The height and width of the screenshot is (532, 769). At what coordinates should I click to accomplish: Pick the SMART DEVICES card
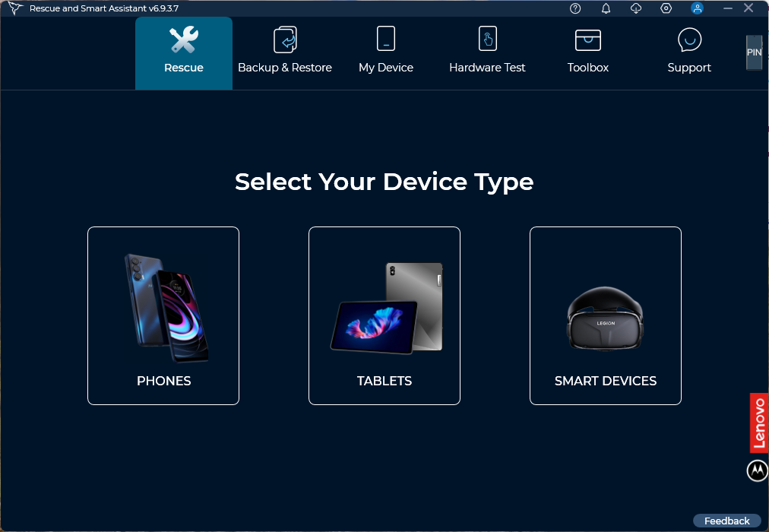point(606,315)
